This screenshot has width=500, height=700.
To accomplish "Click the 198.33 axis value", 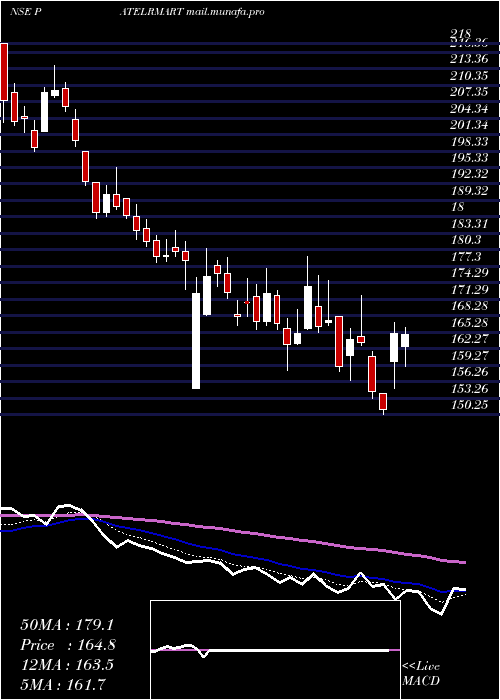I will [x=469, y=142].
